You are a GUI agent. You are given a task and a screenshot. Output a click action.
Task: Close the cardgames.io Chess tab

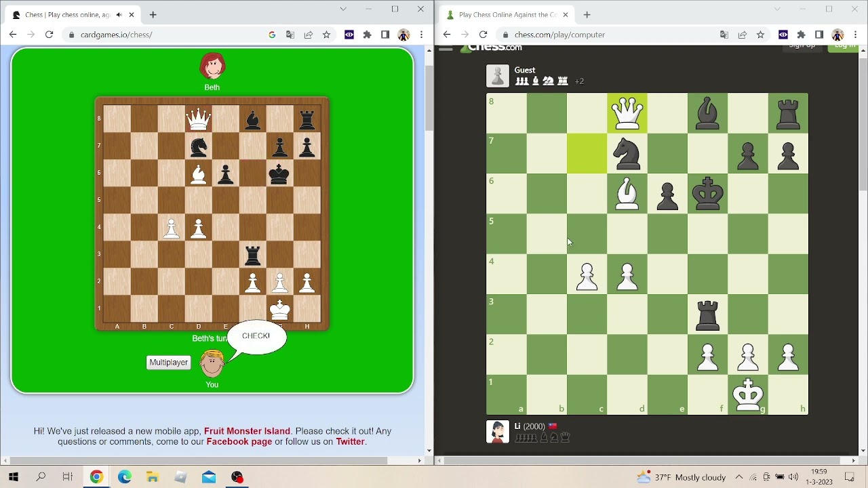(132, 15)
